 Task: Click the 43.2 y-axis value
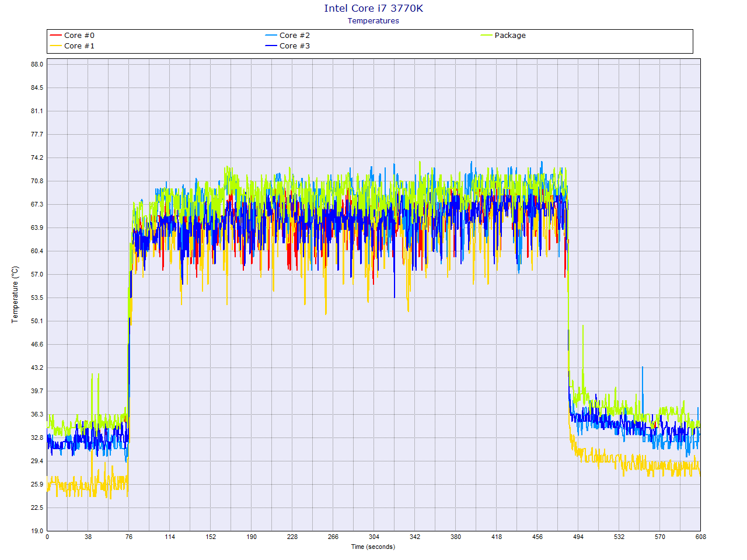[x=37, y=367]
